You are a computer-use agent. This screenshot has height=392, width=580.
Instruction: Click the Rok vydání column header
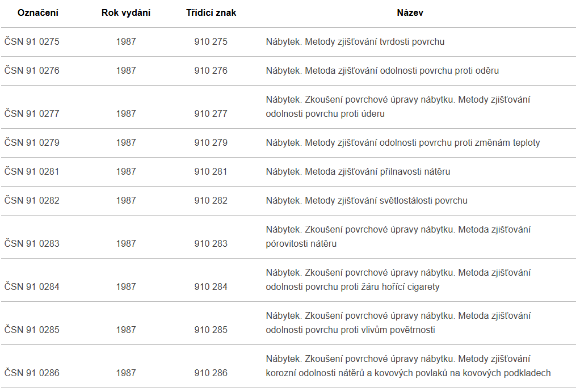point(126,13)
